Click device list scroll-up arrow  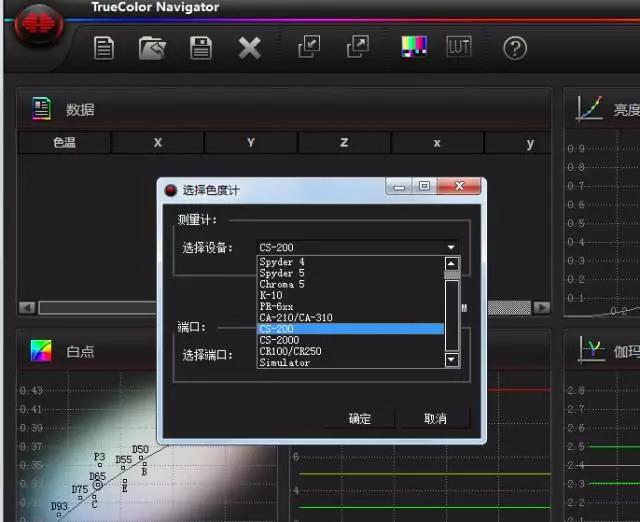[x=451, y=264]
